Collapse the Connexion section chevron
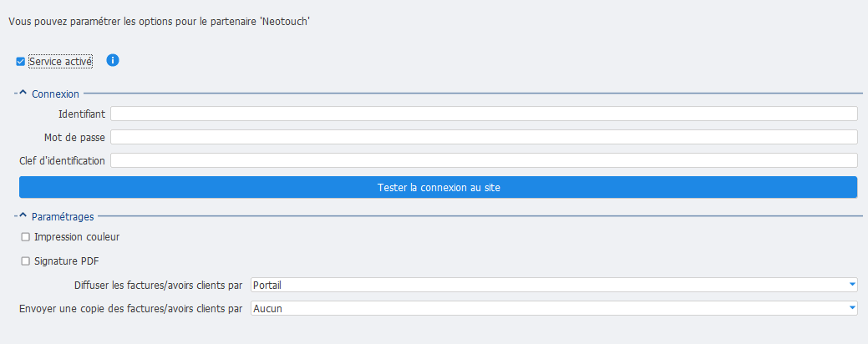The width and height of the screenshot is (868, 344). tap(23, 94)
